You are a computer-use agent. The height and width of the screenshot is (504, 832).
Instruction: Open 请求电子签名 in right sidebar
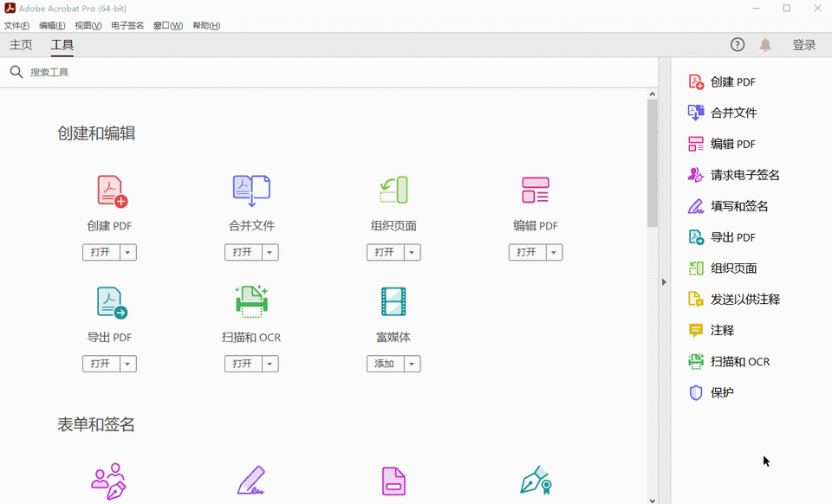tap(734, 175)
